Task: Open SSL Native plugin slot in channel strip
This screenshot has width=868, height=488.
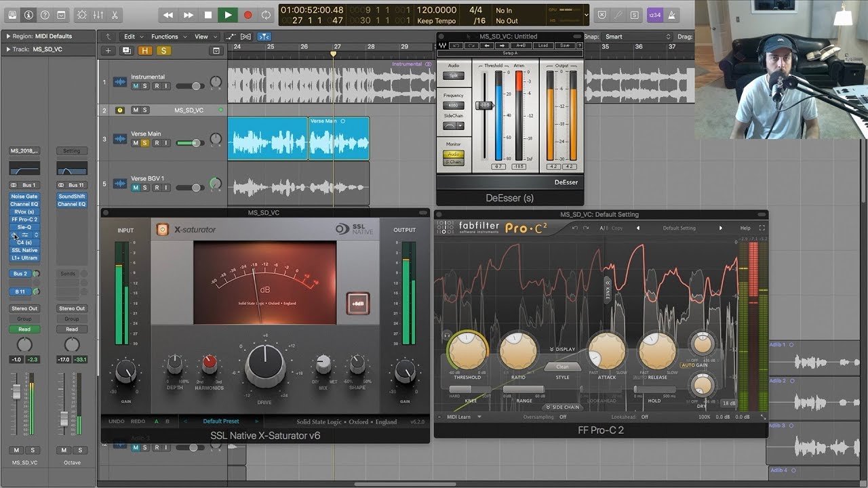Action: (x=24, y=250)
